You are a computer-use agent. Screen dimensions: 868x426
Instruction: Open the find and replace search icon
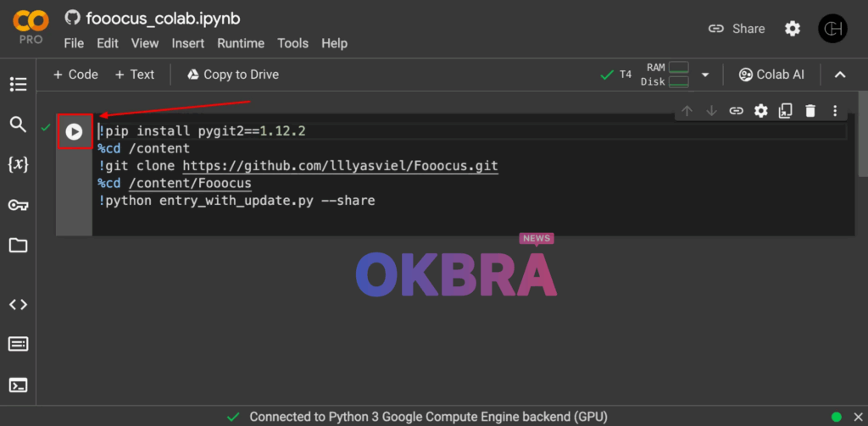[x=18, y=124]
